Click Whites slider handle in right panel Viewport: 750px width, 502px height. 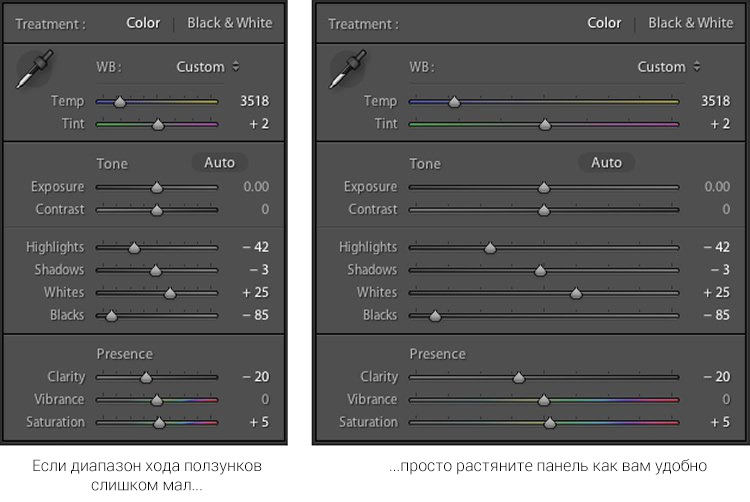(x=576, y=294)
